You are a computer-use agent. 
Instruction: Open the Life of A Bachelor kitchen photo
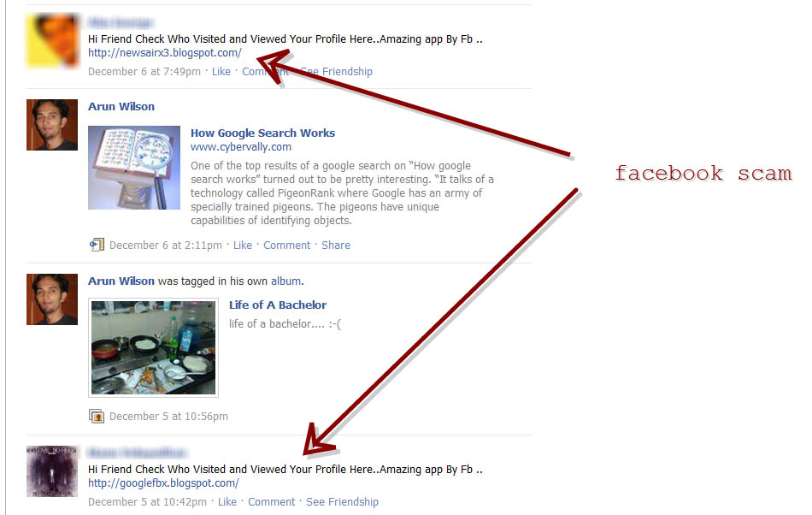point(153,347)
